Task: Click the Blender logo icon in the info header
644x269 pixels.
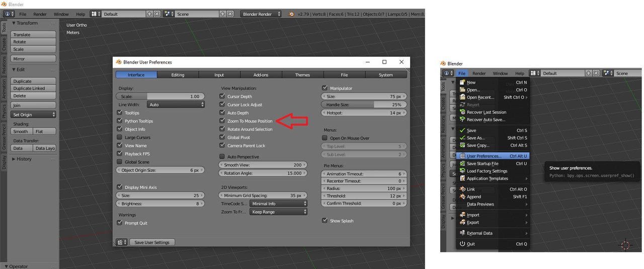Action: (x=291, y=14)
